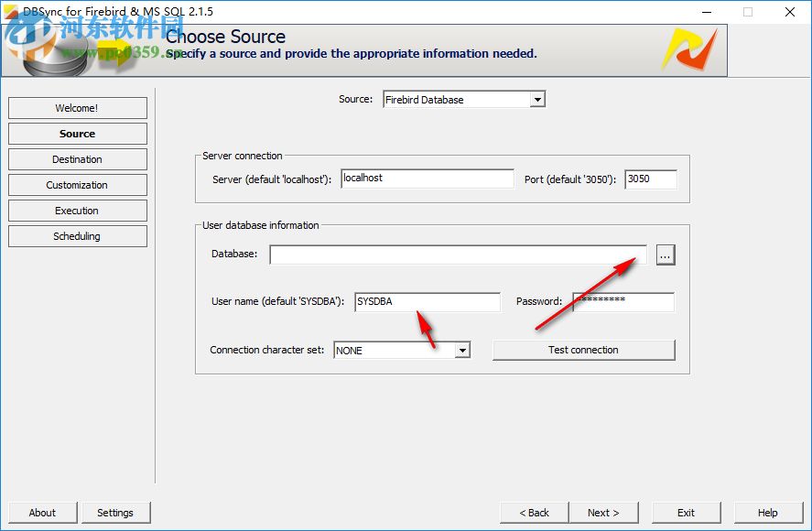Open the Scheduling wizard page
Viewport: 812px width, 531px height.
(x=77, y=236)
